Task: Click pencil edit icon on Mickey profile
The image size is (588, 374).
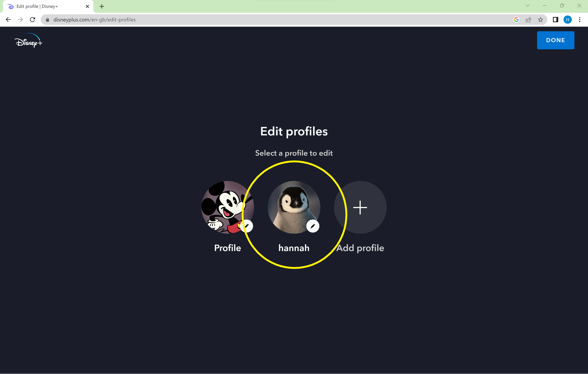Action: (x=247, y=226)
